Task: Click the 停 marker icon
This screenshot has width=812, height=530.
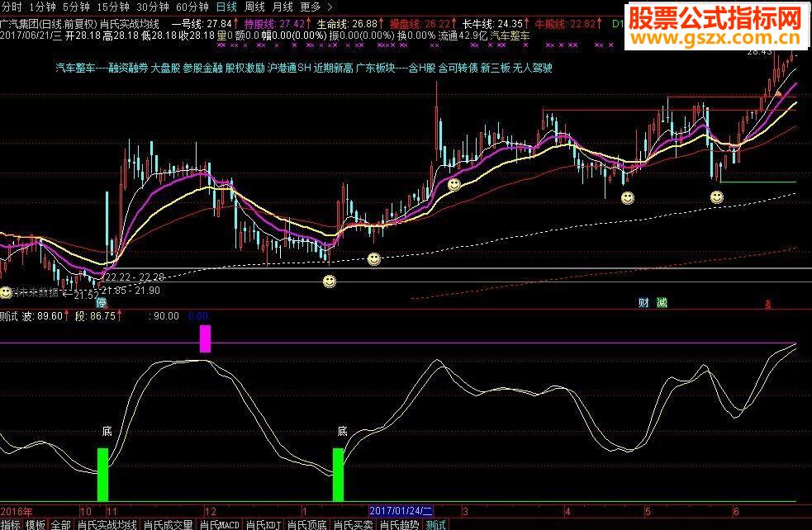Action: pos(101,303)
